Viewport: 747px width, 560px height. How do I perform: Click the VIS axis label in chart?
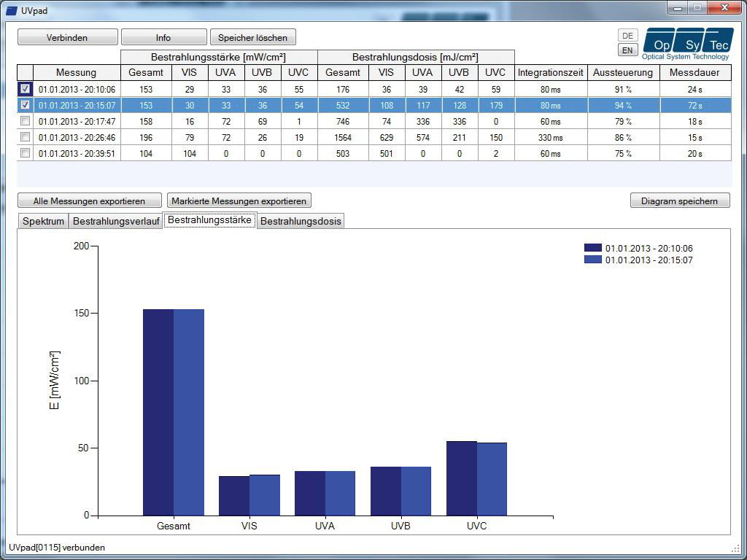point(249,526)
